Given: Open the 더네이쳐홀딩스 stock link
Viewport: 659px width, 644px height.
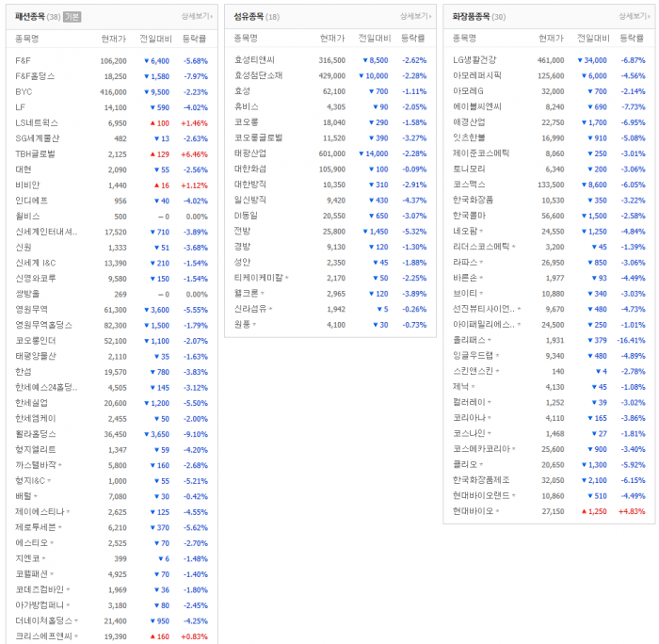Looking at the screenshot, I should (43, 620).
